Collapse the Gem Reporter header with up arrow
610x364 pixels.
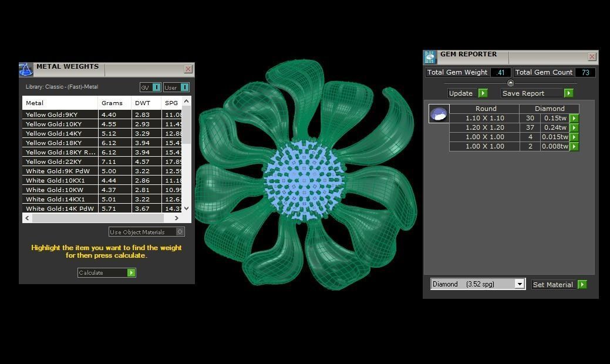[511, 82]
